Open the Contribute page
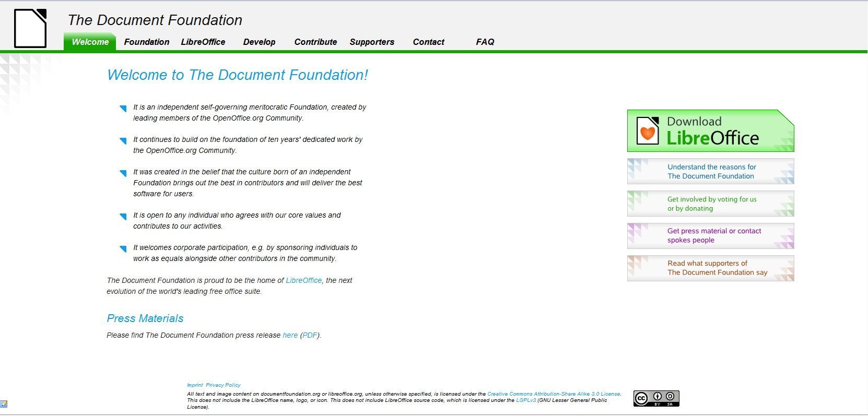Viewport: 868px width, 416px height. (315, 42)
